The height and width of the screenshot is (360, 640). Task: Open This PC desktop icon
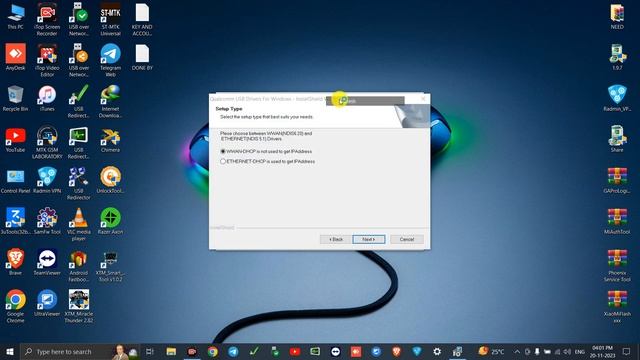(16, 17)
